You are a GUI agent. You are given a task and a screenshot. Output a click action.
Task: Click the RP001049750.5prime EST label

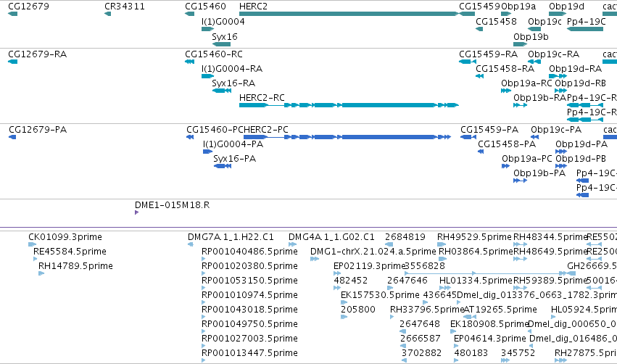click(x=249, y=324)
